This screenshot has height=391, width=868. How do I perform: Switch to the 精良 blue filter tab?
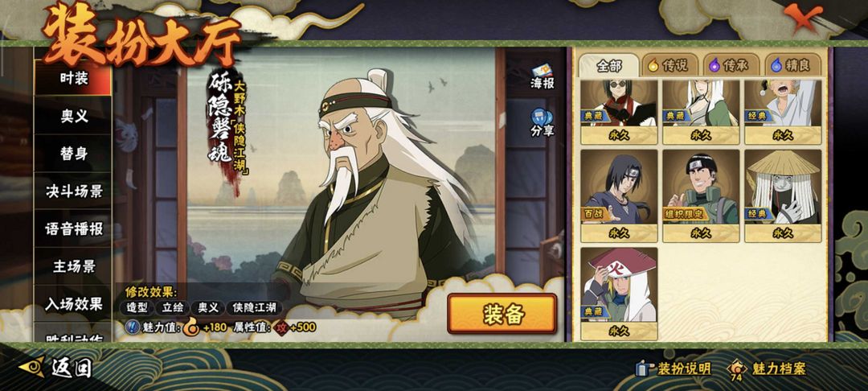(792, 65)
